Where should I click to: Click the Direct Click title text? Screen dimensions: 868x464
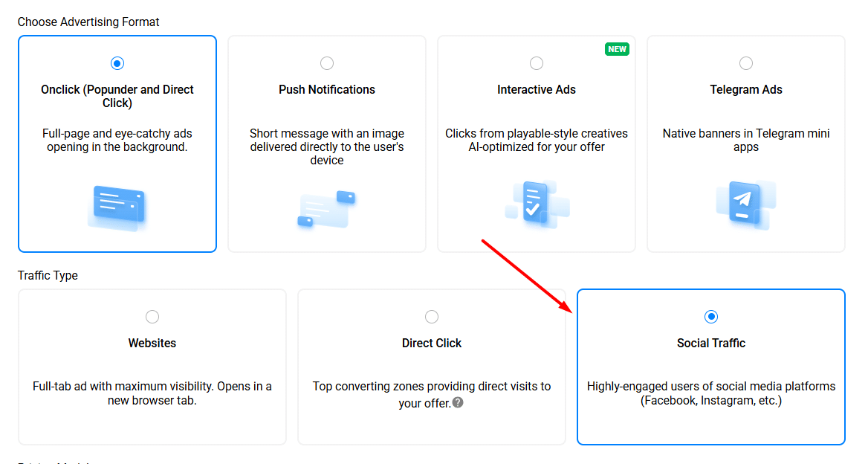click(432, 343)
